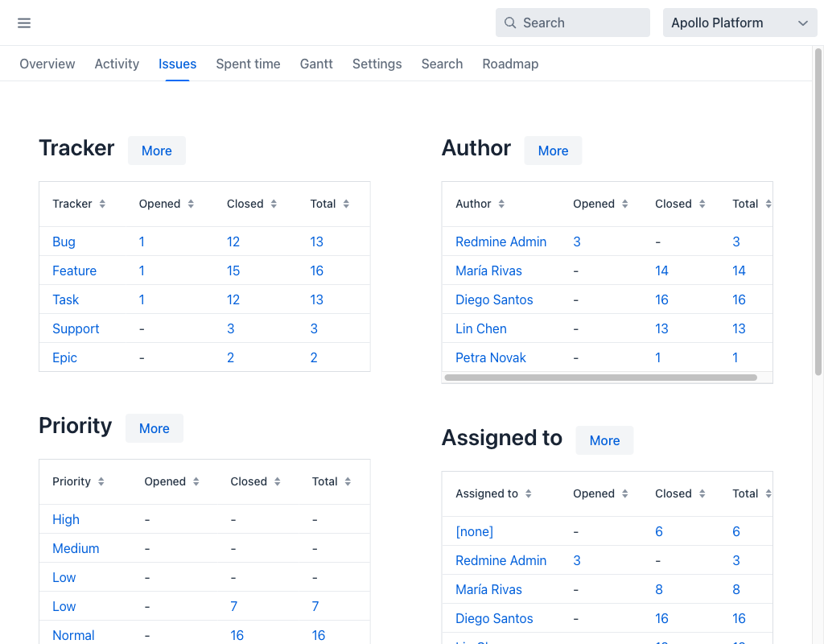Open the Epic tracker link
This screenshot has width=824, height=644.
(x=64, y=357)
